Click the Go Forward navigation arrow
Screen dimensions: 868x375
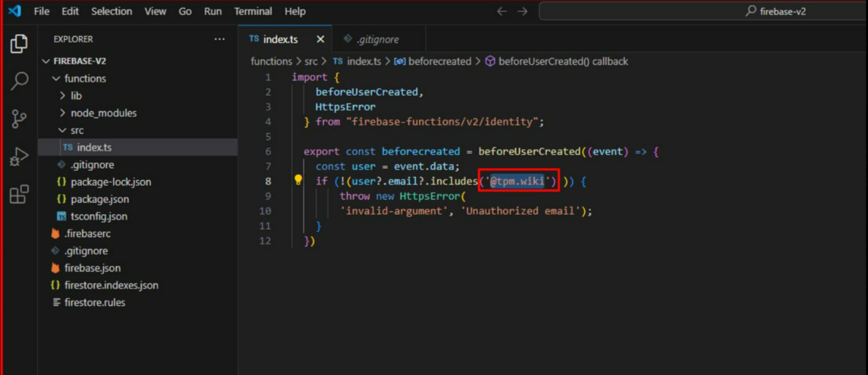tap(522, 11)
